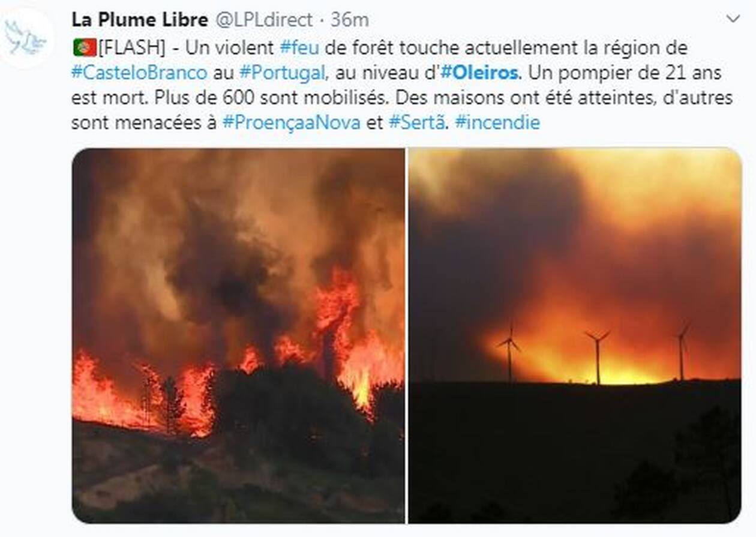
Task: Open La Plume Libre profile avatar
Action: point(26,37)
